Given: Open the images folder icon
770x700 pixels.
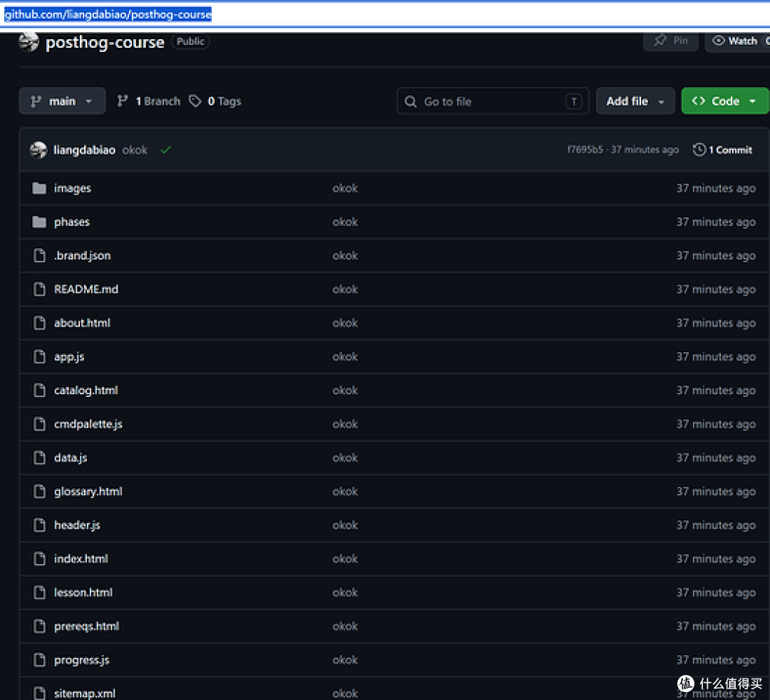Looking at the screenshot, I should 39,188.
